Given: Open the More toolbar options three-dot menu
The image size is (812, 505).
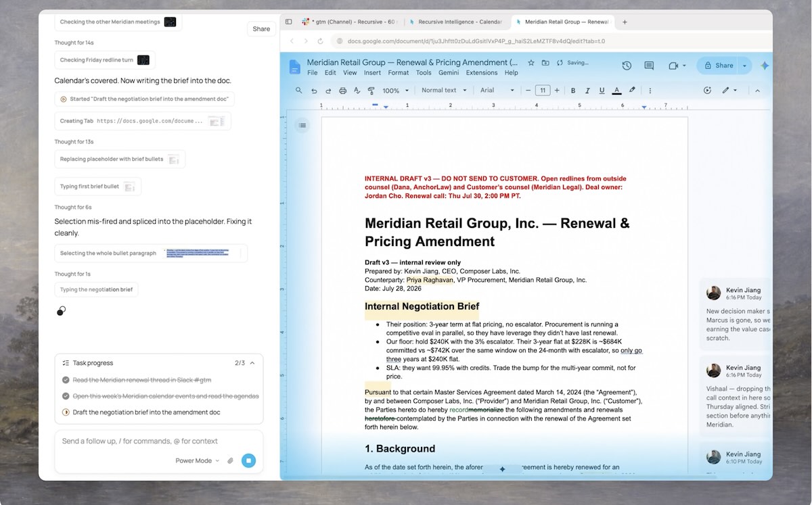Looking at the screenshot, I should [650, 90].
